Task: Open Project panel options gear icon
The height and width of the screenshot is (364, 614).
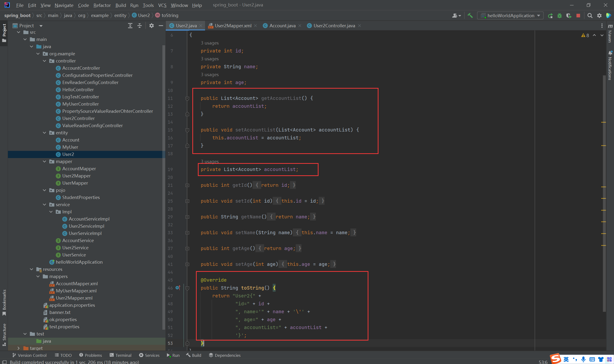Action: [151, 26]
